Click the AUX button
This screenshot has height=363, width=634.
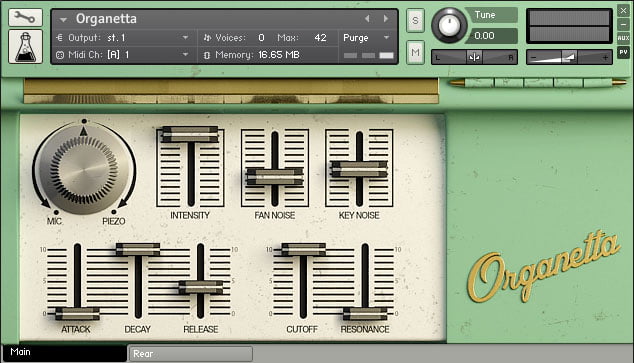pyautogui.click(x=623, y=38)
